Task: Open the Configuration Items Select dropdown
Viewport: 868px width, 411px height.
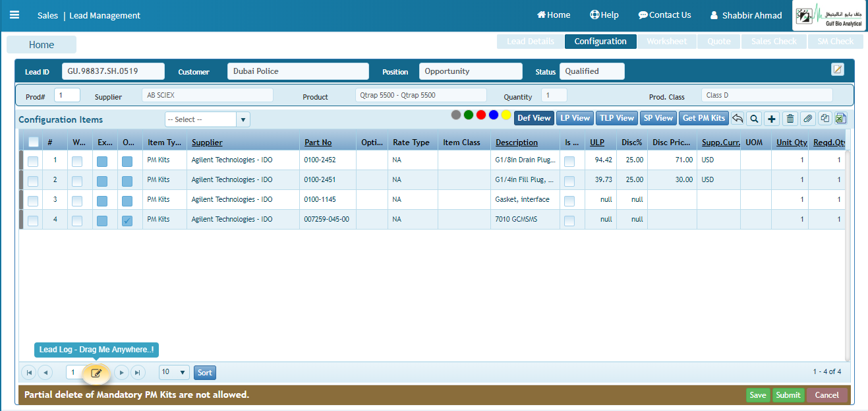Action: coord(207,119)
